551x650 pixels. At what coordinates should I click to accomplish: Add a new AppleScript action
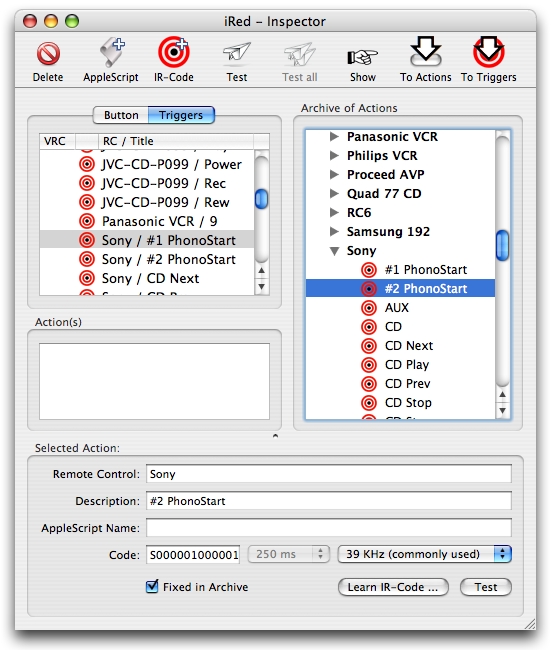coord(112,52)
